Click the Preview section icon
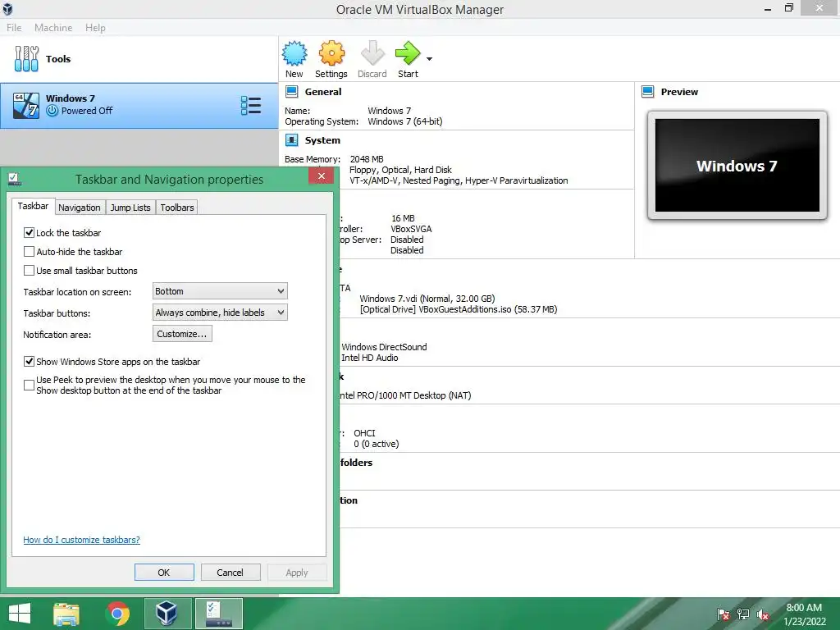 648,92
